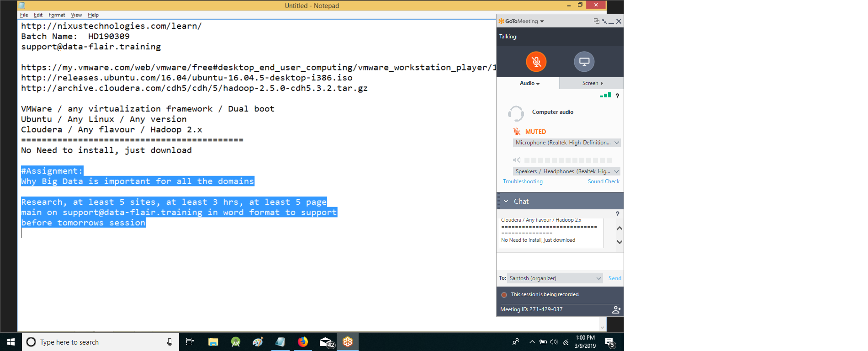Image resolution: width=868 pixels, height=351 pixels.
Task: Click the Meeting ID 271-429-037 text
Action: pyautogui.click(x=531, y=309)
